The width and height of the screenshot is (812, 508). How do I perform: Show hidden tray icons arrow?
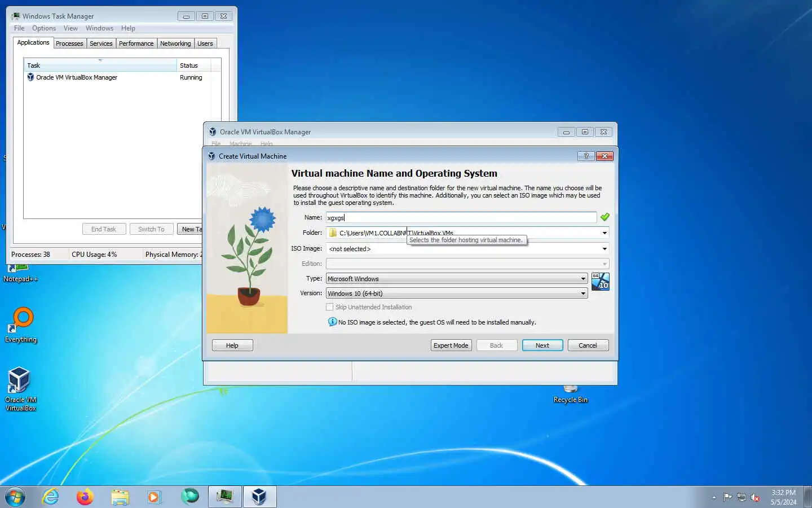(714, 497)
